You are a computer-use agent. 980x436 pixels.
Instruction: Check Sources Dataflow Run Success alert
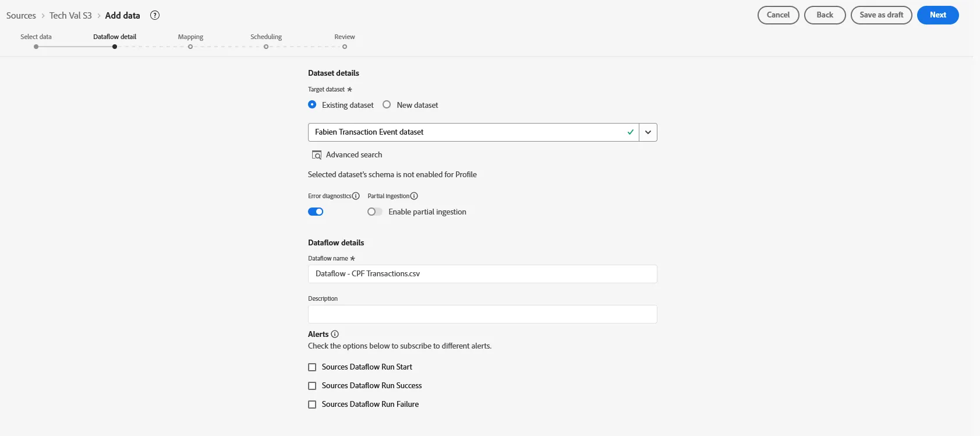(x=312, y=386)
